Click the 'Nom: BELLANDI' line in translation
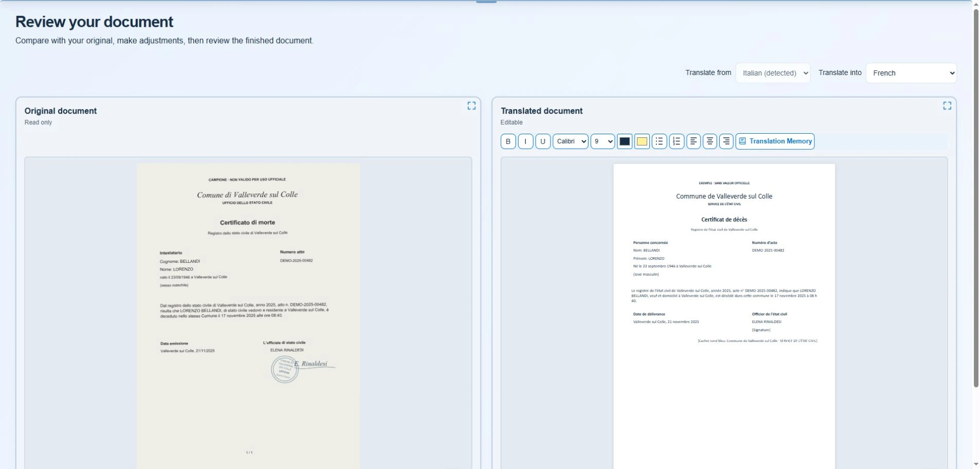The width and height of the screenshot is (980, 469). (646, 250)
